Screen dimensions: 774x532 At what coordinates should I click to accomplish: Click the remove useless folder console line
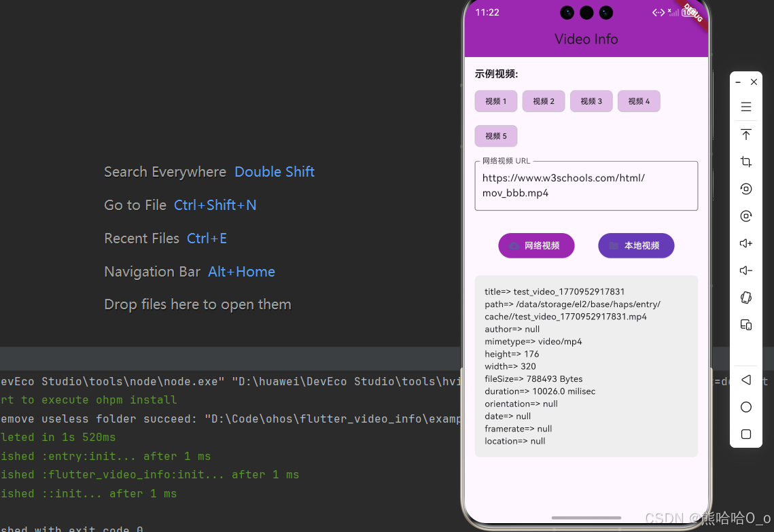230,419
